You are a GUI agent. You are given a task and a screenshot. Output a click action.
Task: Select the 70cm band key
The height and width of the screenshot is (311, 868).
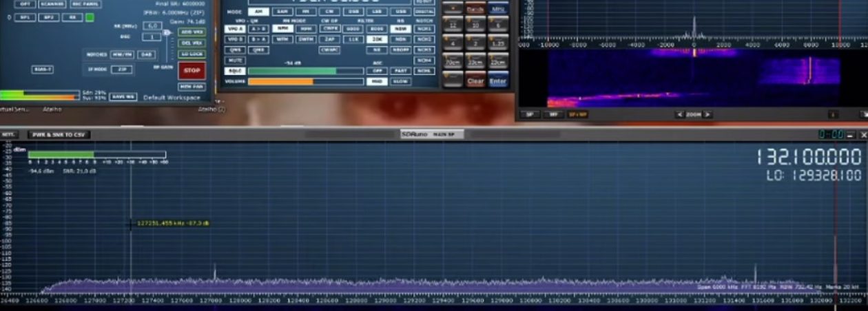(x=453, y=62)
